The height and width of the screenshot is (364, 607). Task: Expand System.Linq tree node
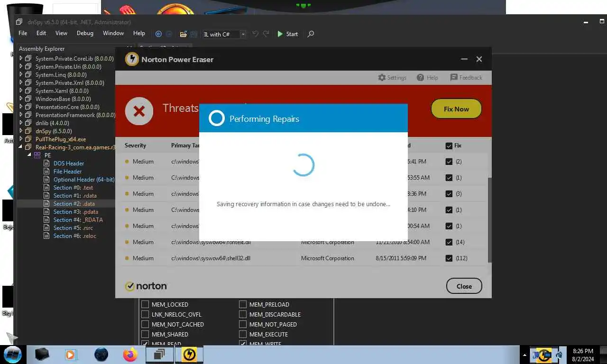(21, 74)
